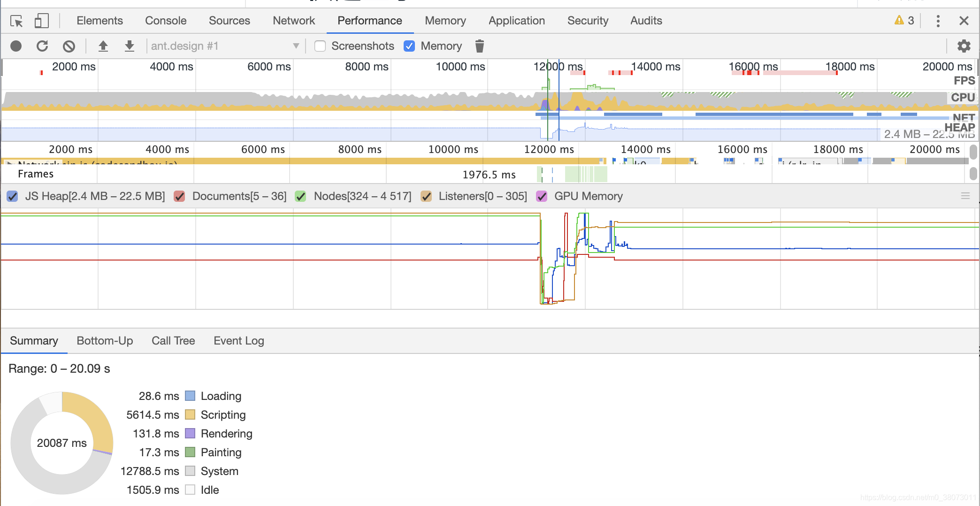Toggle the Nodes counter checkbox
980x506 pixels.
(300, 196)
